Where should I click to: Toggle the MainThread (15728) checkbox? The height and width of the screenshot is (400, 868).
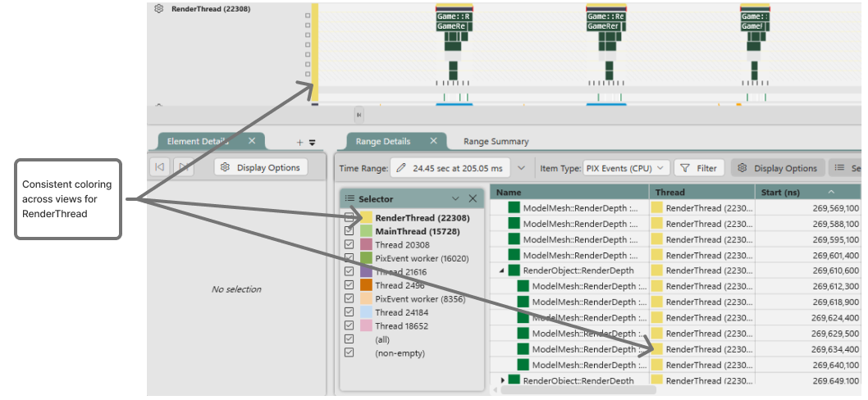click(349, 230)
